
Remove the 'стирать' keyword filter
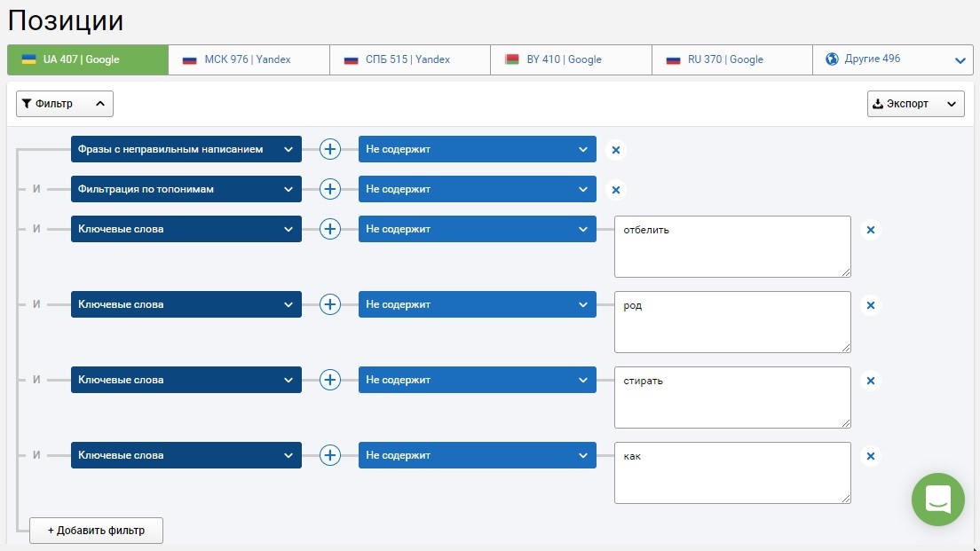point(871,381)
